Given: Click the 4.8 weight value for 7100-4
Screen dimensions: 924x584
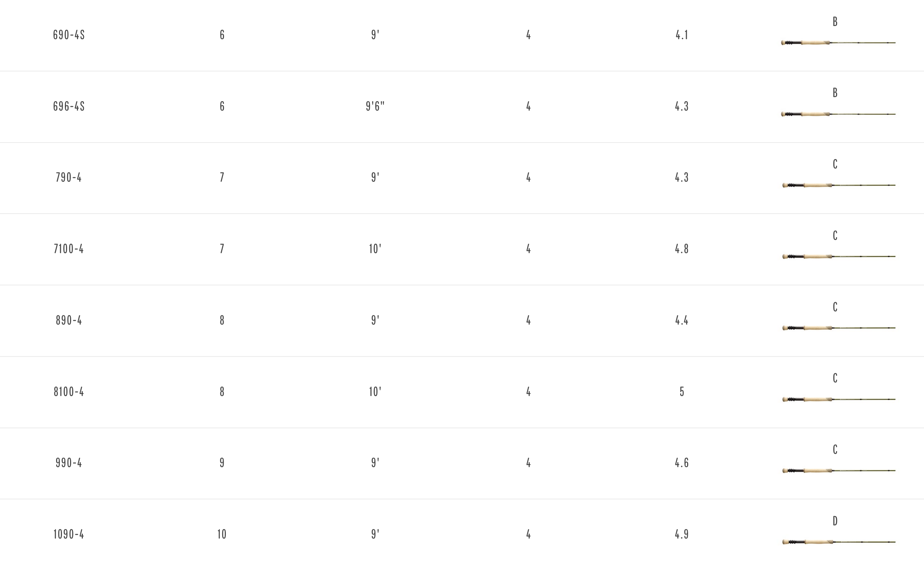Looking at the screenshot, I should pos(682,249).
